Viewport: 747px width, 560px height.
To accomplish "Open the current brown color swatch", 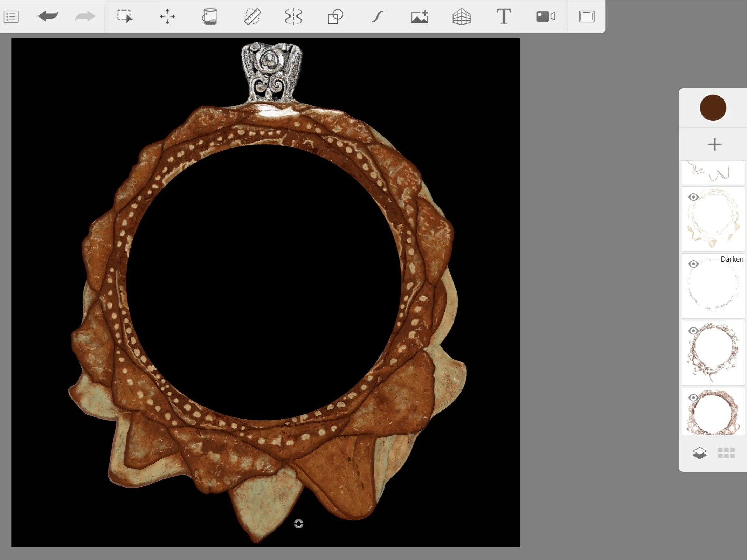I will [713, 108].
